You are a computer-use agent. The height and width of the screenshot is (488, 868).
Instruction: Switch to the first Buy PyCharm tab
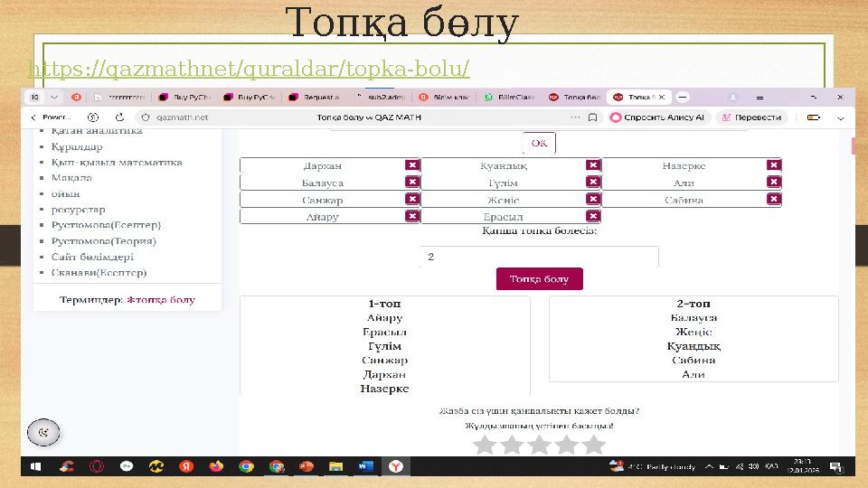tap(185, 97)
